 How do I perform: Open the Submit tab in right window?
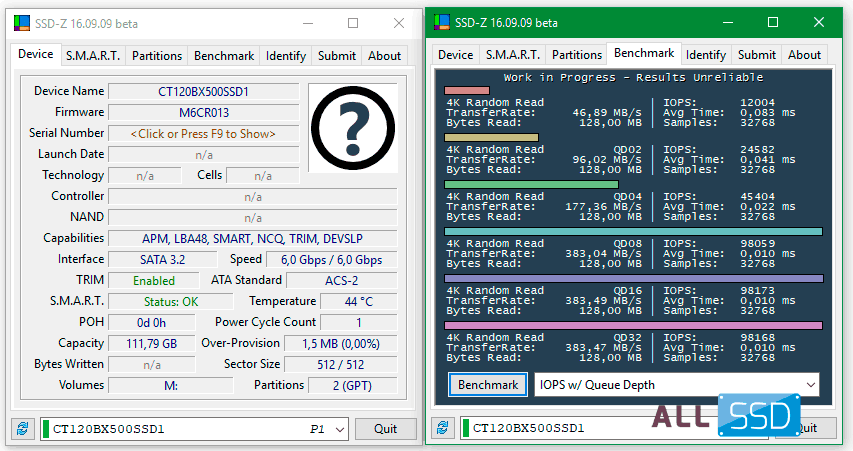pyautogui.click(x=756, y=55)
